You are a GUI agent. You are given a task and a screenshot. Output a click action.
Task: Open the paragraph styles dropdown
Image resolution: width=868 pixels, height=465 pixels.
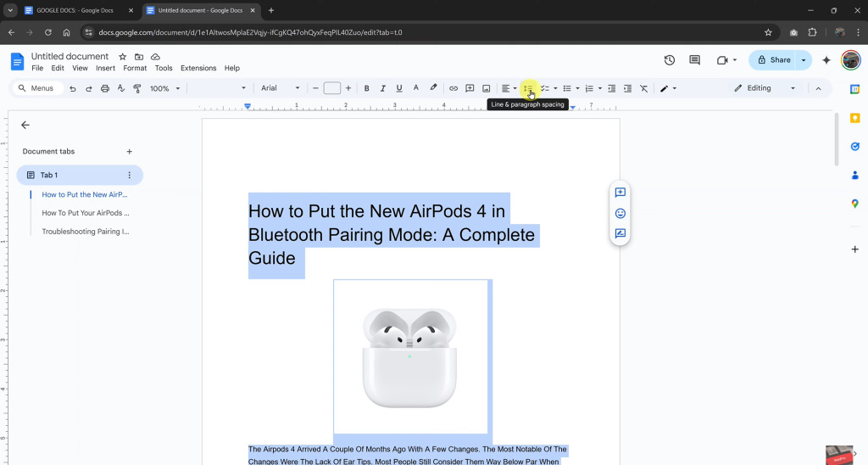pyautogui.click(x=219, y=89)
